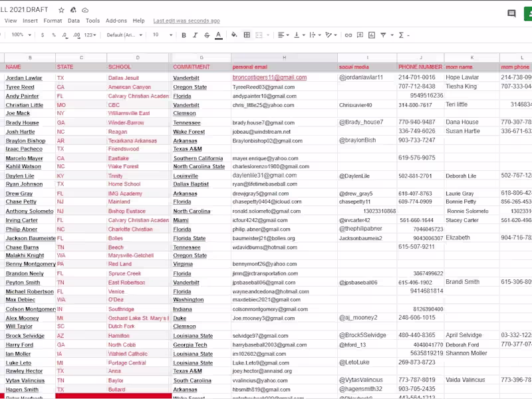Open more number formats 123
The width and height of the screenshot is (532, 399).
pos(90,35)
